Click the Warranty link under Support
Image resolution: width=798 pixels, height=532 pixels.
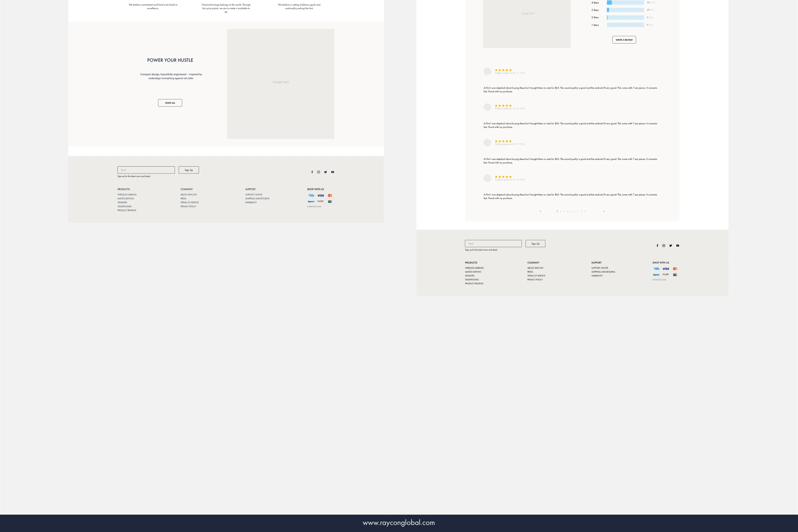(251, 202)
